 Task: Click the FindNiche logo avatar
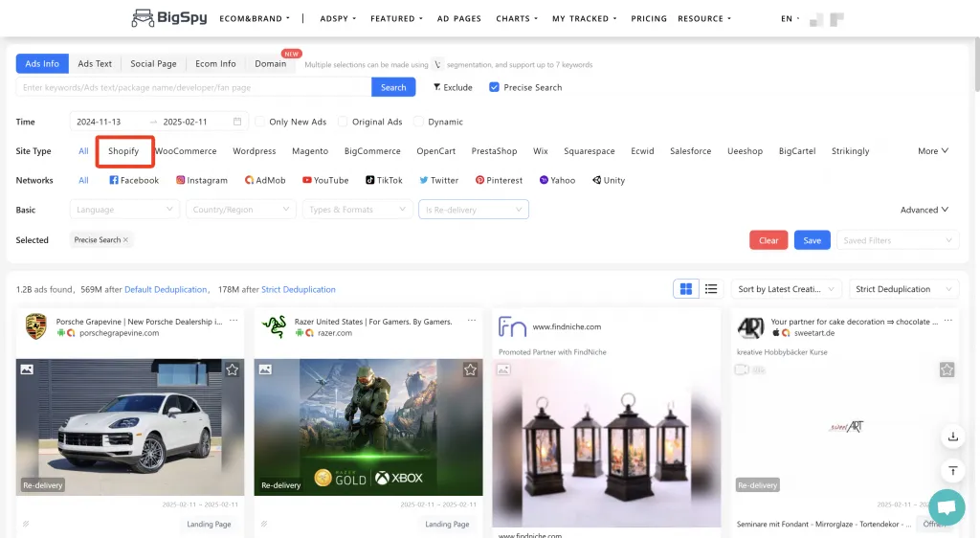512,326
